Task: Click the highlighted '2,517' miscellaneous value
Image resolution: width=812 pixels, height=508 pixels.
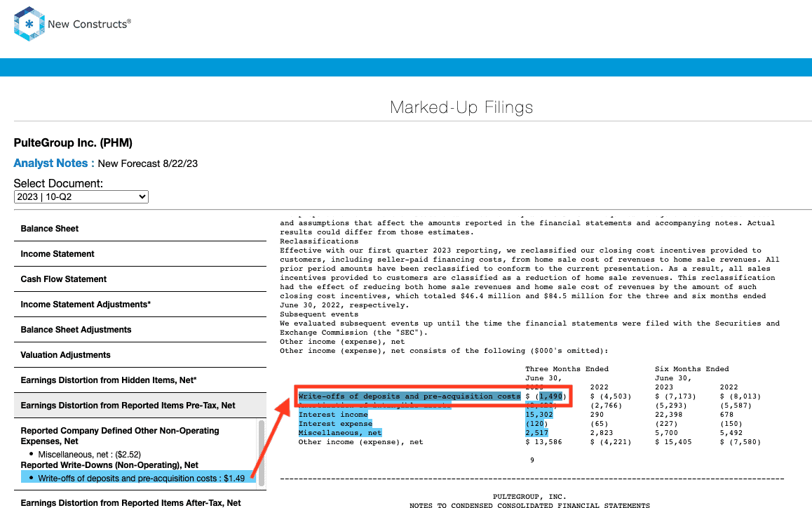Action: coord(536,433)
